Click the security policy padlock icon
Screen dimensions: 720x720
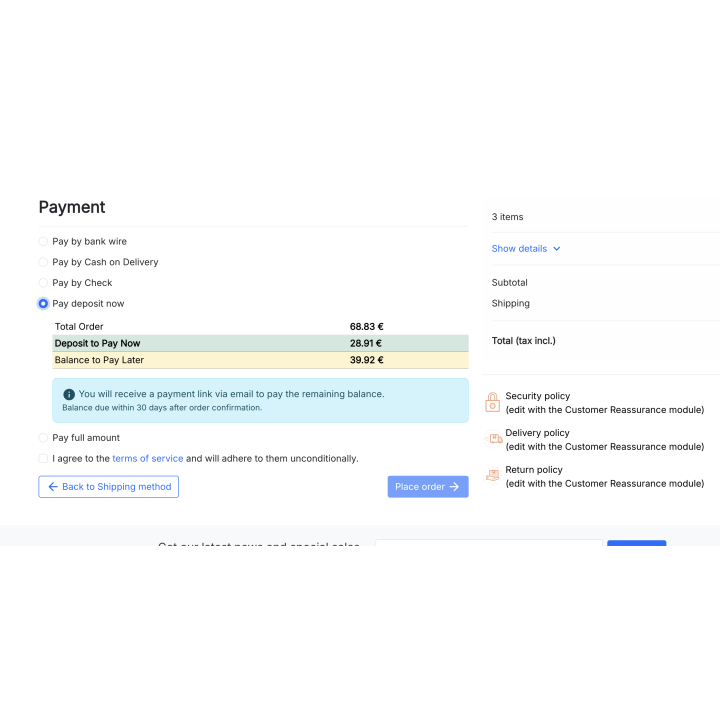492,402
